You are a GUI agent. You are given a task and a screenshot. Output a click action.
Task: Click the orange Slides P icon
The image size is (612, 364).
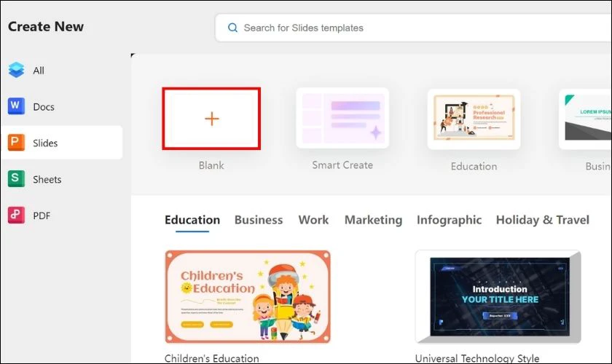[x=16, y=143]
